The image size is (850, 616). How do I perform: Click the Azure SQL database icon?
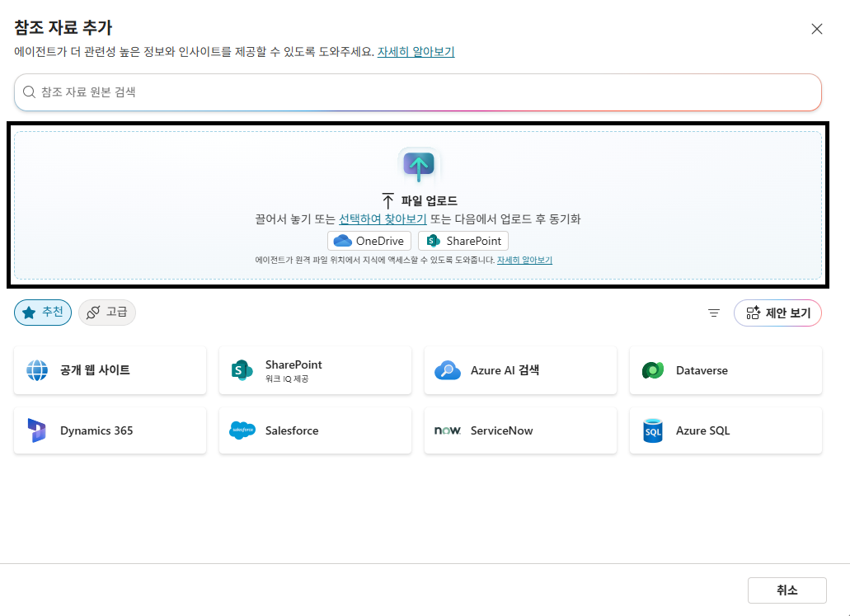tap(653, 430)
